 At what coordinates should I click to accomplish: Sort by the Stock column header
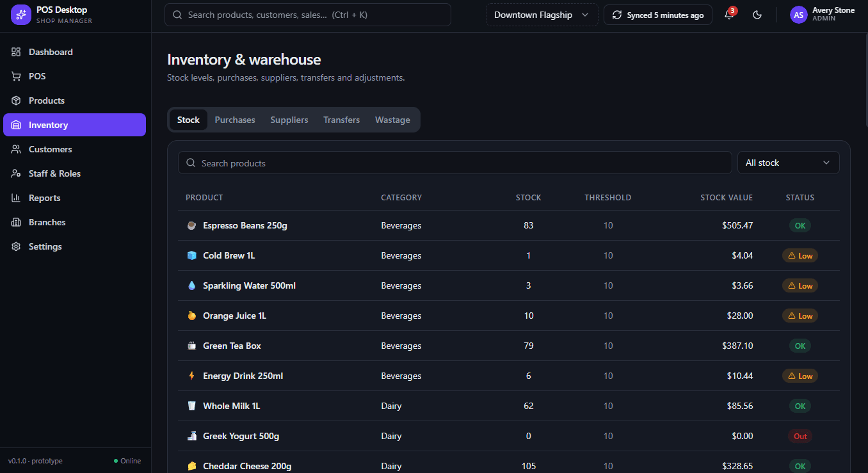[529, 198]
